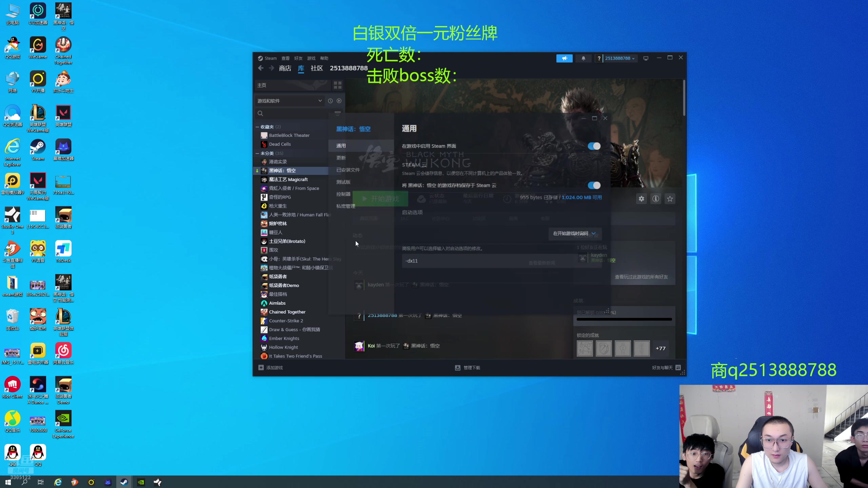Click the launch options -dx11 field
868x488 pixels.
click(x=502, y=261)
